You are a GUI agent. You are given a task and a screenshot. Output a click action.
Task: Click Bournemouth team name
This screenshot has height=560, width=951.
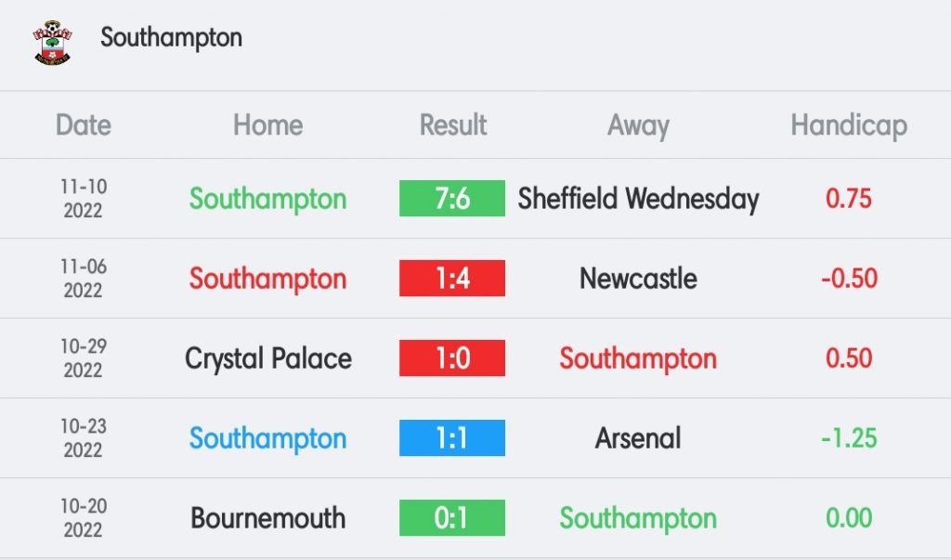(268, 518)
